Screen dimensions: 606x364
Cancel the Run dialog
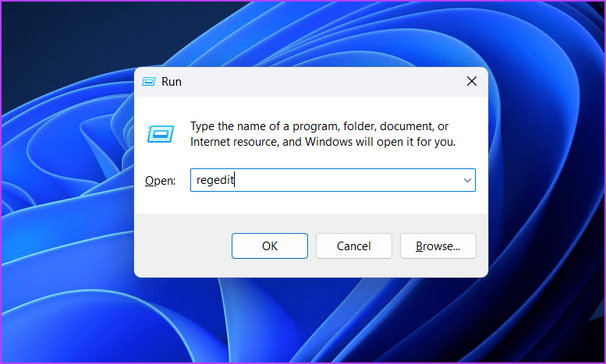pyautogui.click(x=353, y=246)
